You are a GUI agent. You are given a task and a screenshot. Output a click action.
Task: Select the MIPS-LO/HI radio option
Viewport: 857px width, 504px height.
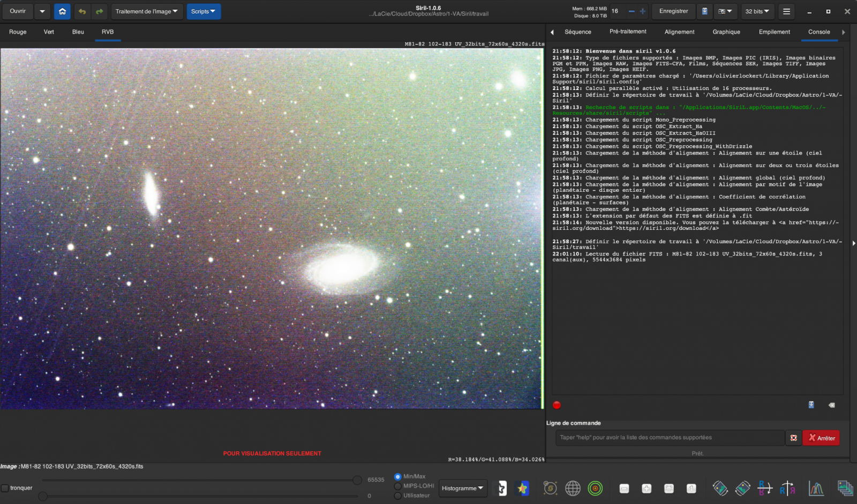(x=397, y=486)
